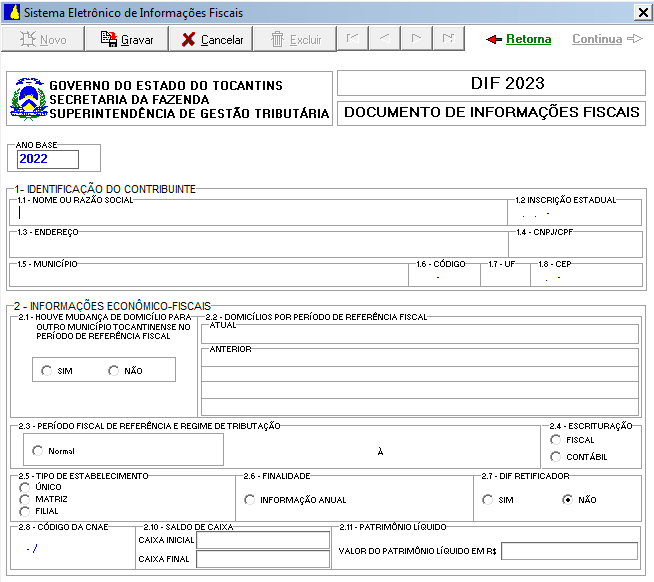Click the Retorna link

click(518, 39)
